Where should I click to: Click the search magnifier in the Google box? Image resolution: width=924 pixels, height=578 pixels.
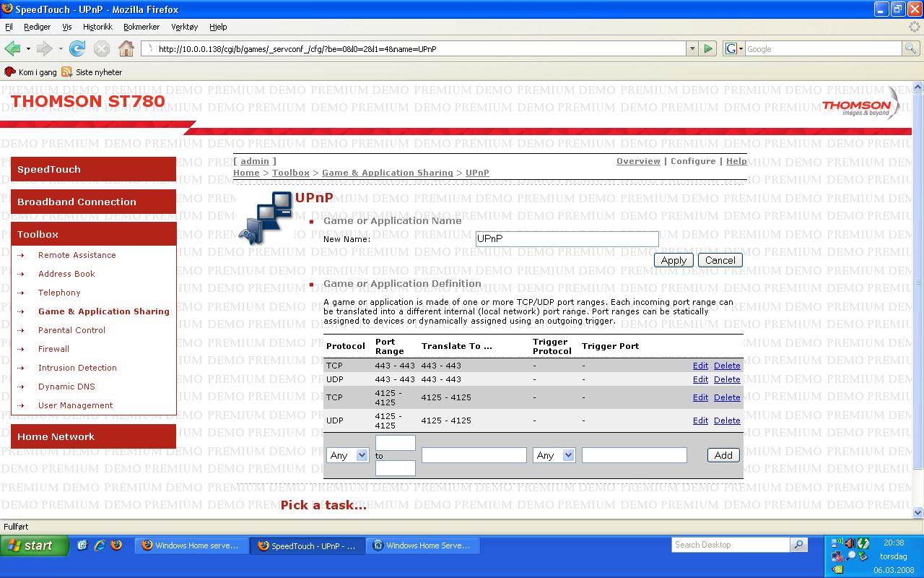(x=911, y=48)
